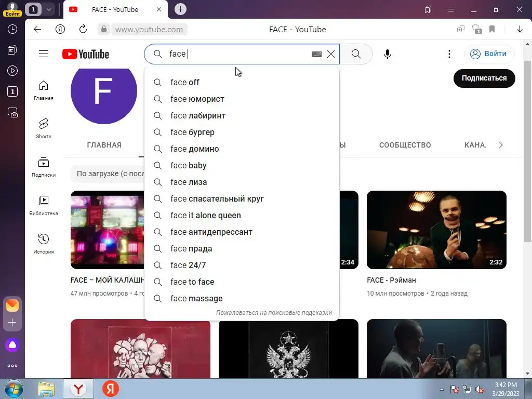Pick suggestion "face лиза"

point(242,182)
